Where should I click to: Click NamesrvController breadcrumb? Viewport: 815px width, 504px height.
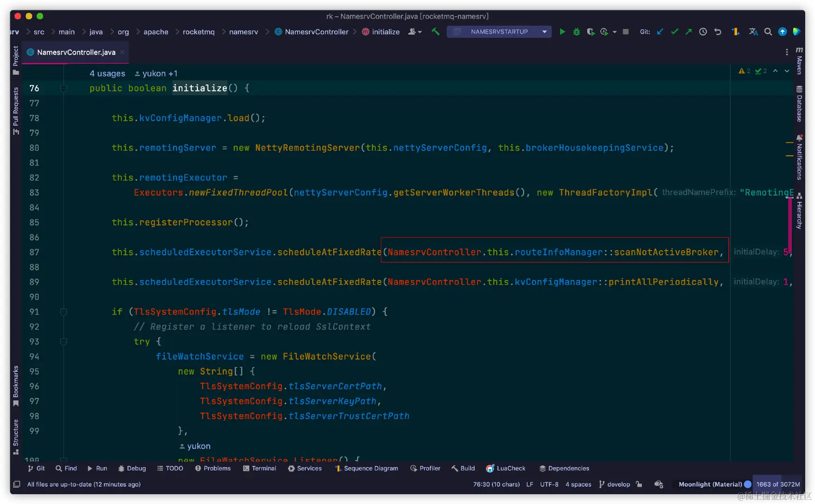point(311,32)
